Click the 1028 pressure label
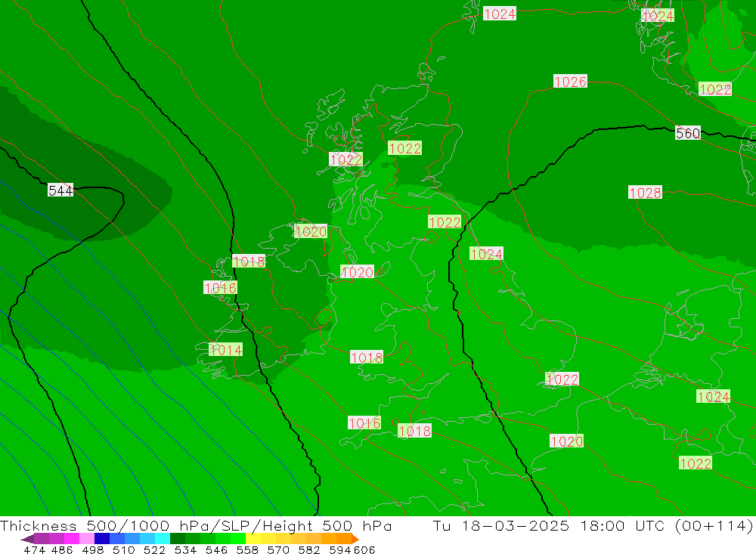The image size is (756, 554). pyautogui.click(x=645, y=193)
